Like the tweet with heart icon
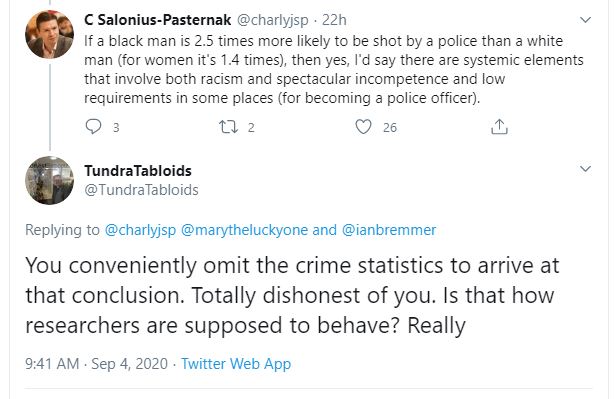 [x=363, y=127]
